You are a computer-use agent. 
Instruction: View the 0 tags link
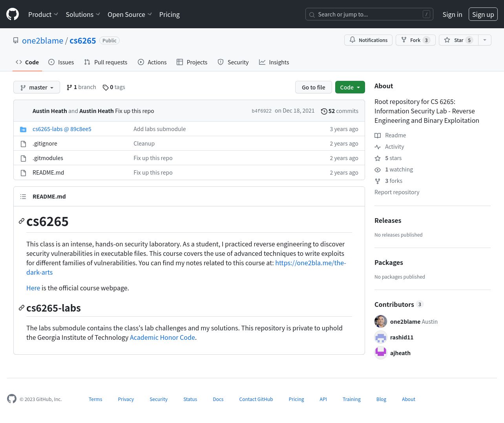114,87
